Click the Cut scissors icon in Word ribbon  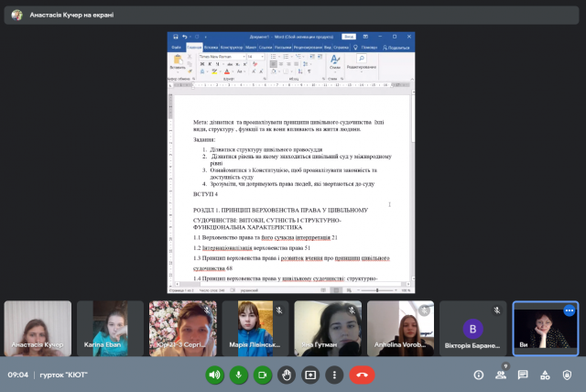click(x=190, y=57)
